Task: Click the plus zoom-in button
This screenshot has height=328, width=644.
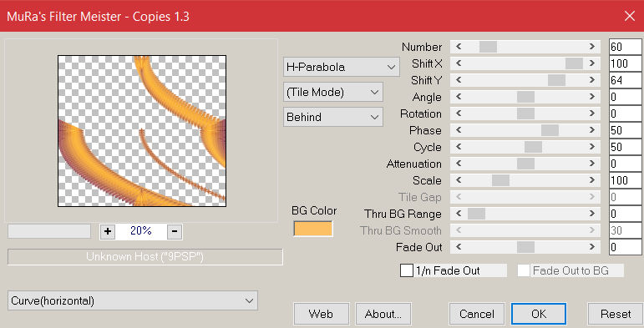Action: point(108,231)
